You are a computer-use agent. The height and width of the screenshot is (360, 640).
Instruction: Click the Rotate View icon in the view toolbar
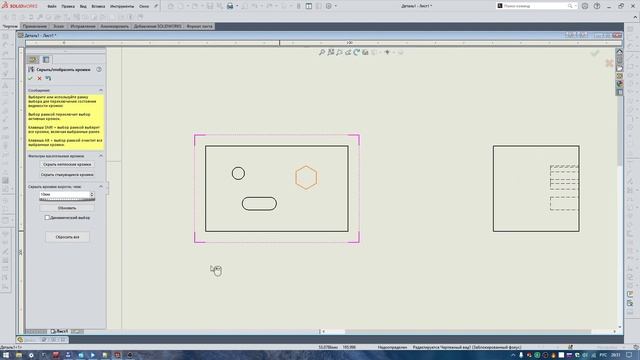[x=356, y=52]
